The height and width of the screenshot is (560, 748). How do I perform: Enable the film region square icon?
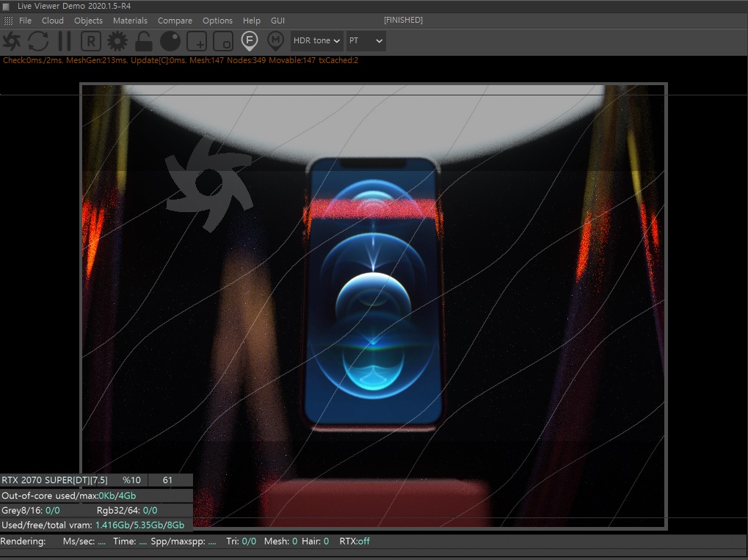click(x=222, y=41)
